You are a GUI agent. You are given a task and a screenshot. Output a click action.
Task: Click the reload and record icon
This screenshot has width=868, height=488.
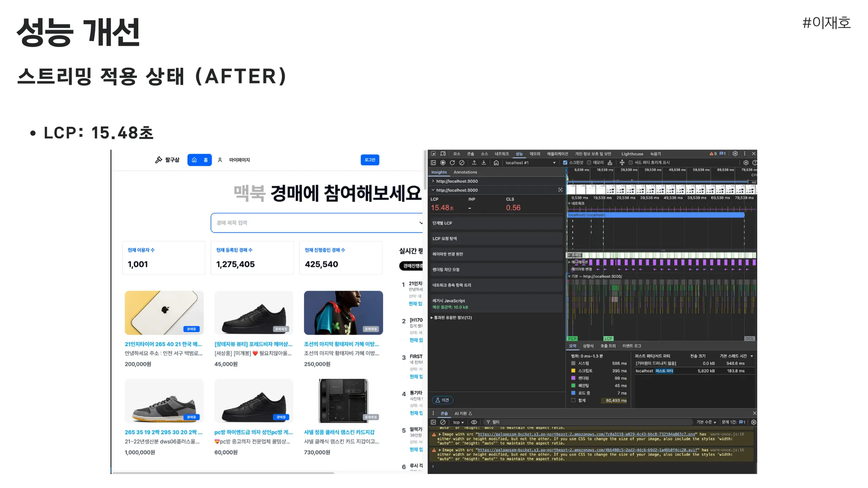coord(452,163)
